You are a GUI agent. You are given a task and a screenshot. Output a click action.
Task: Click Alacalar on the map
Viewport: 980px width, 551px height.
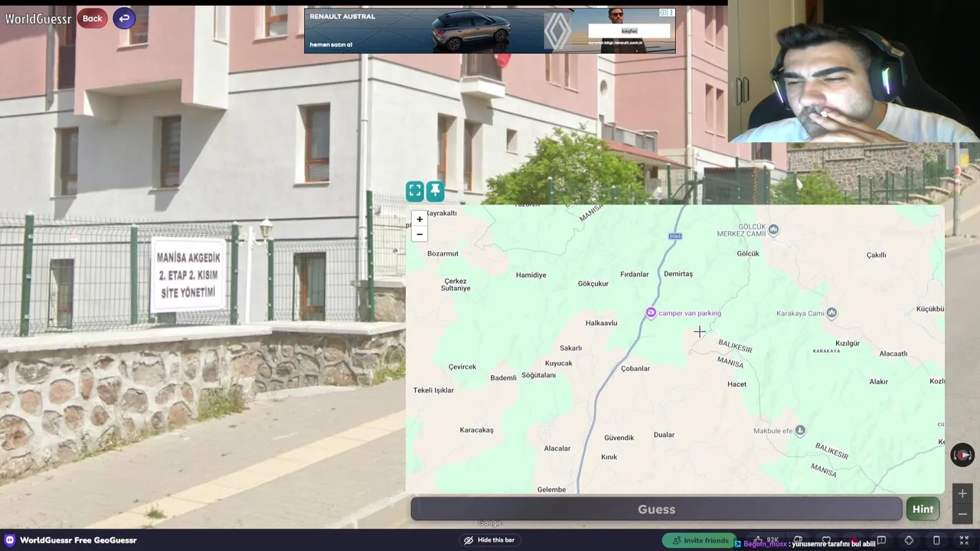pyautogui.click(x=557, y=448)
